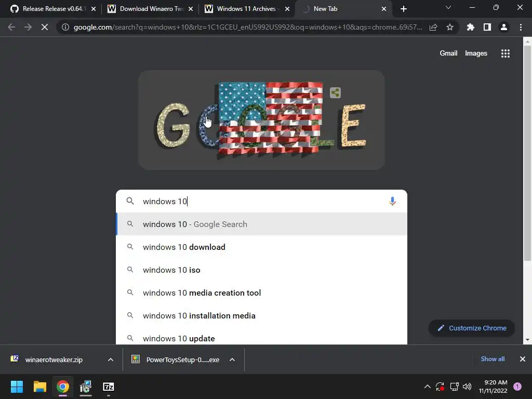Screen dimensions: 532x399
Task: Open clock and date flyout
Action: click(493, 387)
